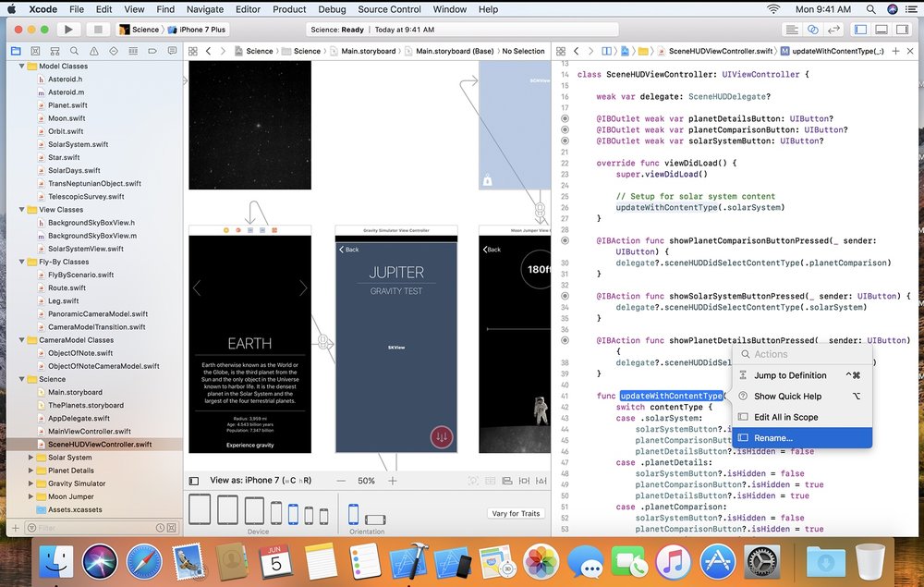Viewport: 924px width, 587px height.
Task: Open the Breakpoint navigator icon
Action: coord(152,51)
